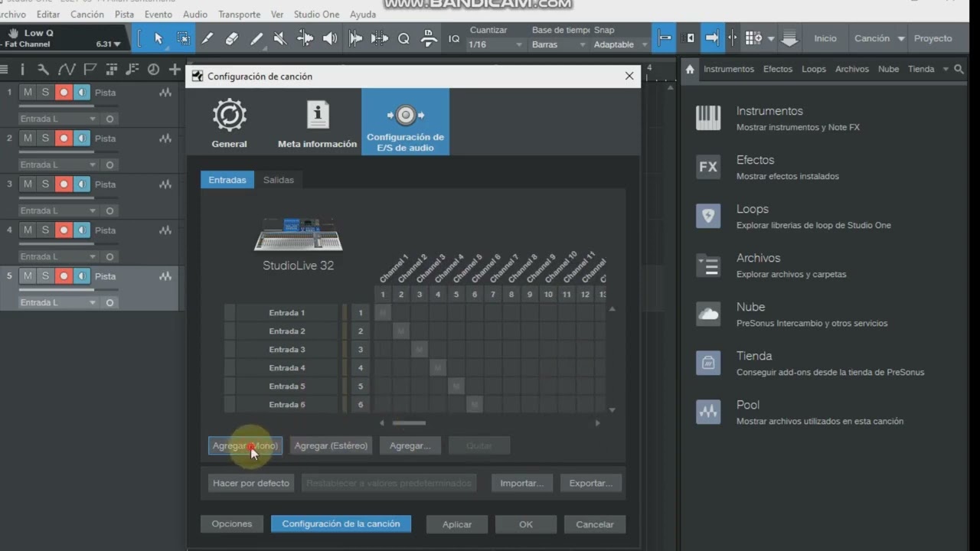Toggle record arm on track 3
Viewport: 980px width, 551px height.
pyautogui.click(x=64, y=184)
